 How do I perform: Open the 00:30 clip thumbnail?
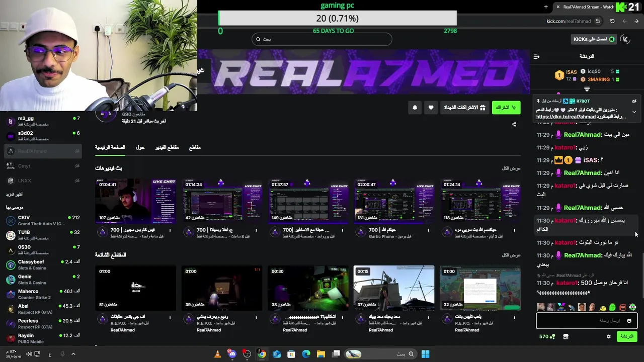tap(308, 288)
